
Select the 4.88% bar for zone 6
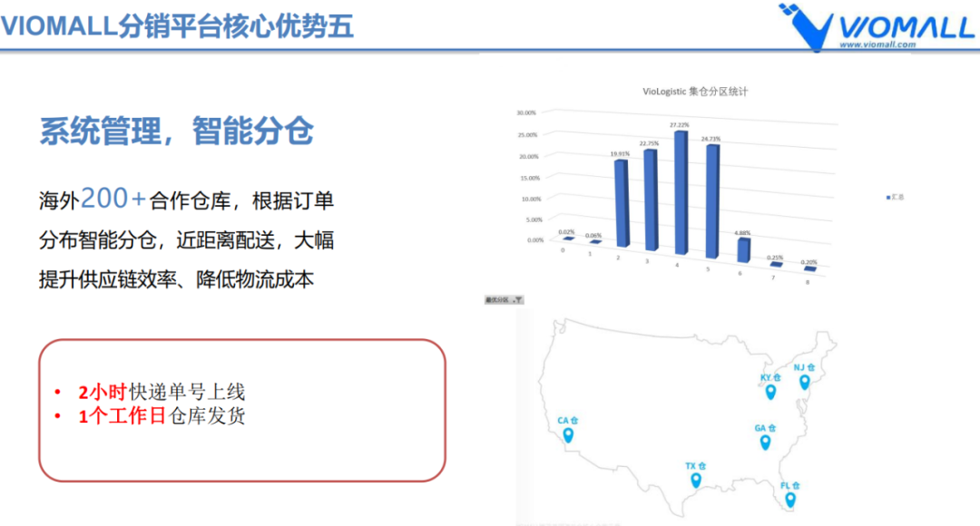tap(743, 251)
